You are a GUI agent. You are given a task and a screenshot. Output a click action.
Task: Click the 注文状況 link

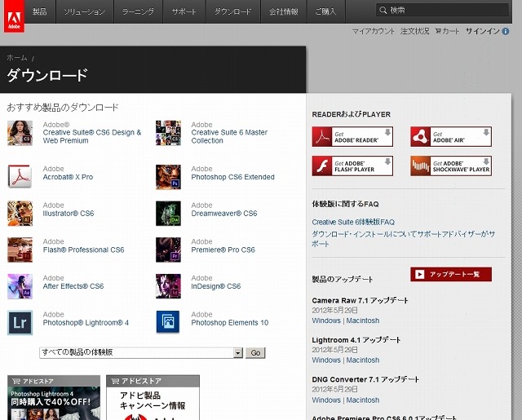click(x=415, y=31)
